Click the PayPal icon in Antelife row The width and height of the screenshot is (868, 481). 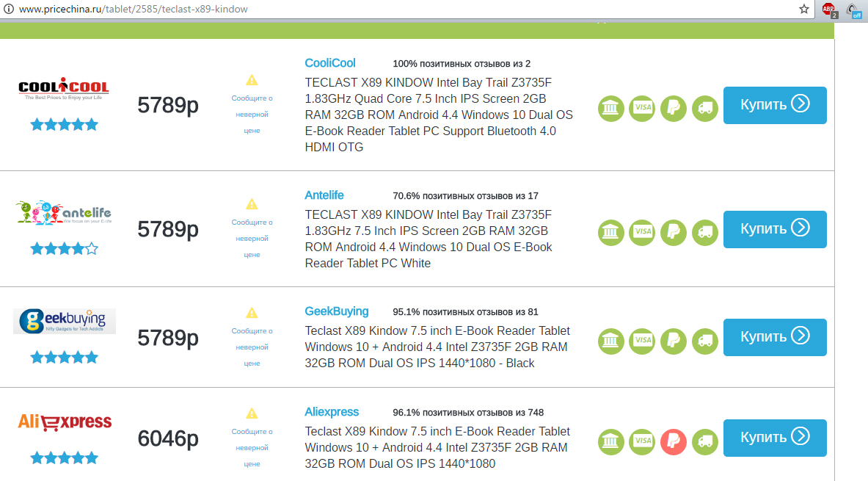point(674,232)
